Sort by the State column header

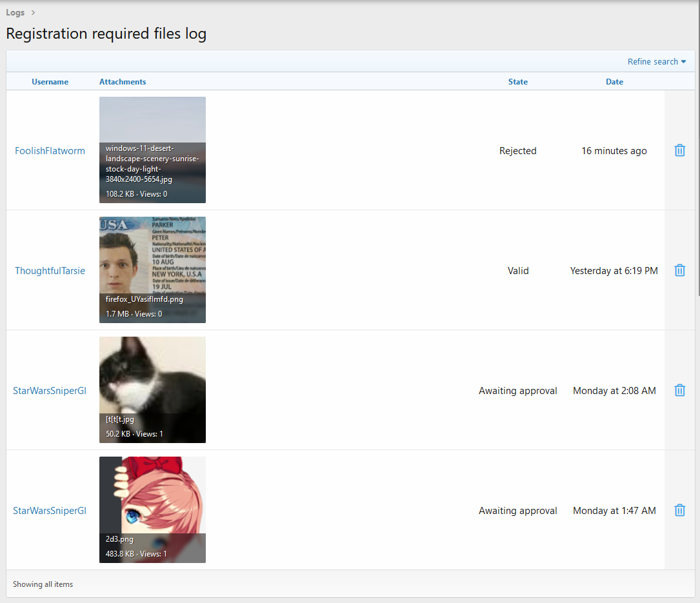coord(518,82)
